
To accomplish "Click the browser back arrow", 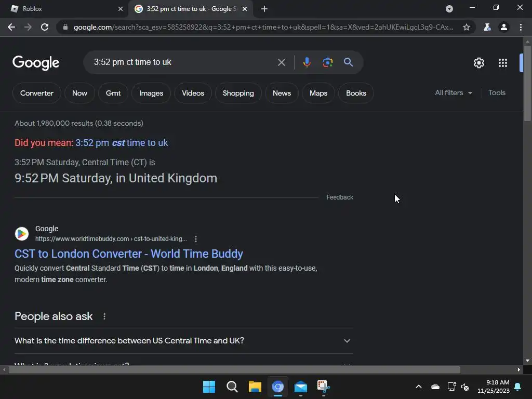I will tap(11, 27).
